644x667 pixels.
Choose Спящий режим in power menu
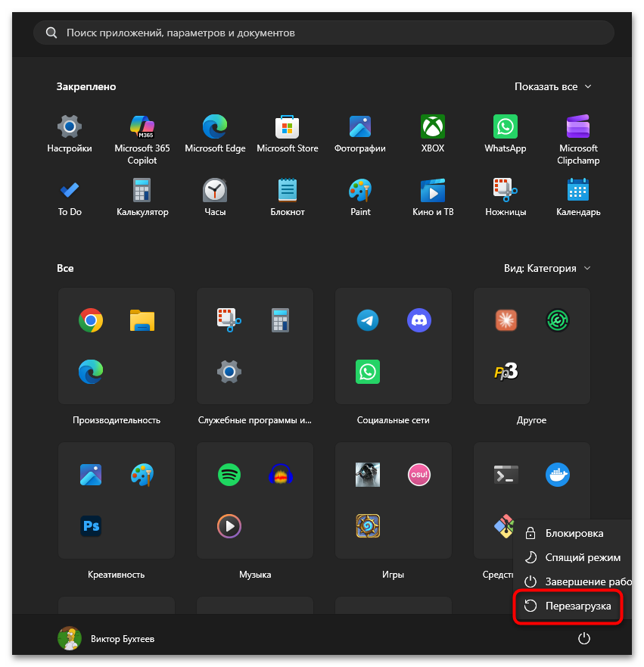point(572,558)
